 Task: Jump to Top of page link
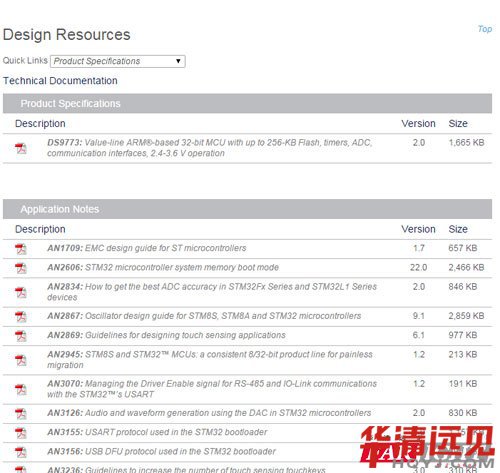tap(485, 29)
